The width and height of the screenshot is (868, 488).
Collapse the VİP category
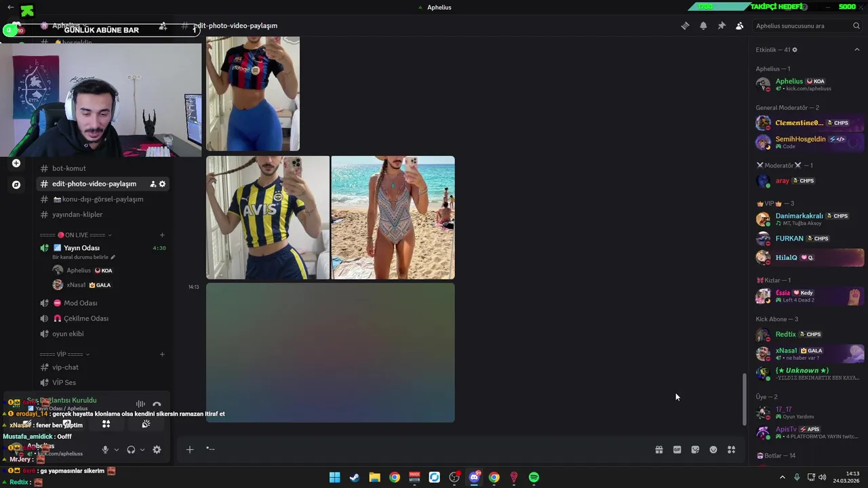pyautogui.click(x=64, y=354)
